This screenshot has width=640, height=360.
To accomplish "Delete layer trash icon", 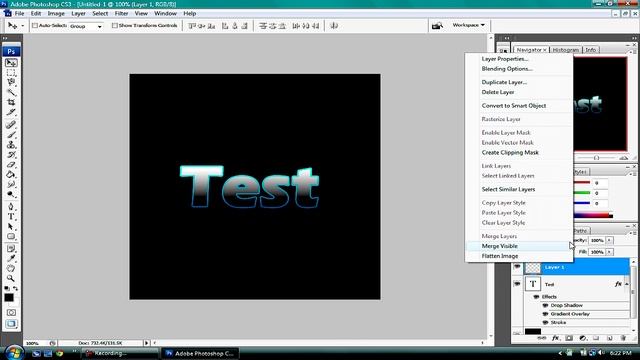I will (x=623, y=338).
